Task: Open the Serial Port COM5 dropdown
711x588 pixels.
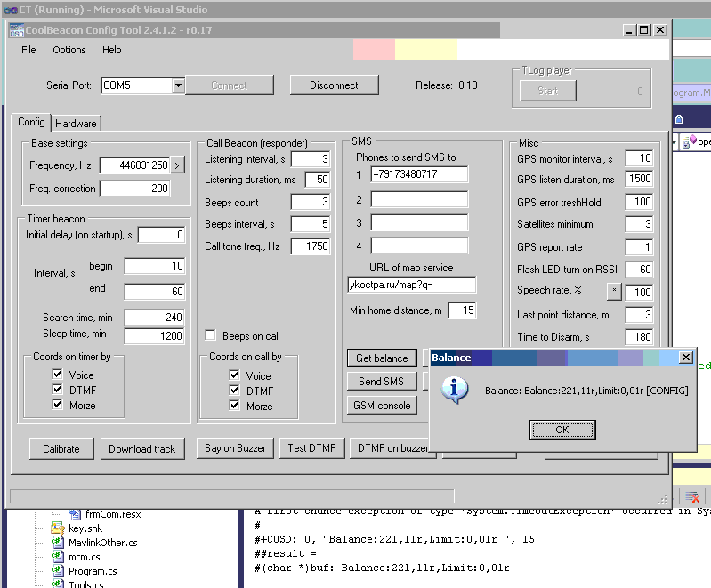Action: click(x=178, y=85)
